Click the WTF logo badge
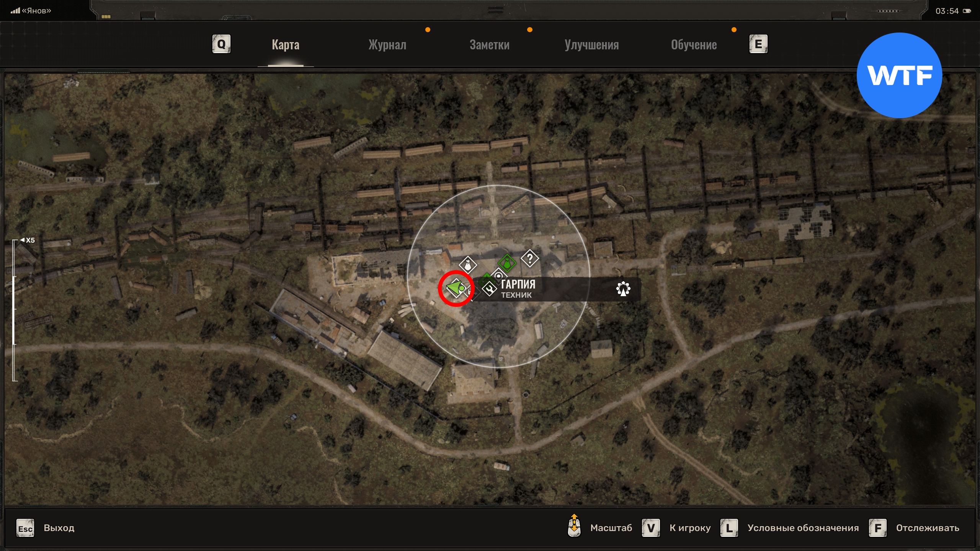The height and width of the screenshot is (551, 980). tap(899, 75)
